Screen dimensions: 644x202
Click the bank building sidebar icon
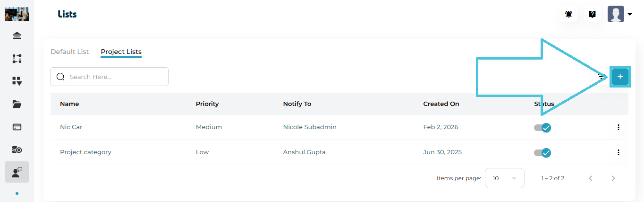(17, 36)
